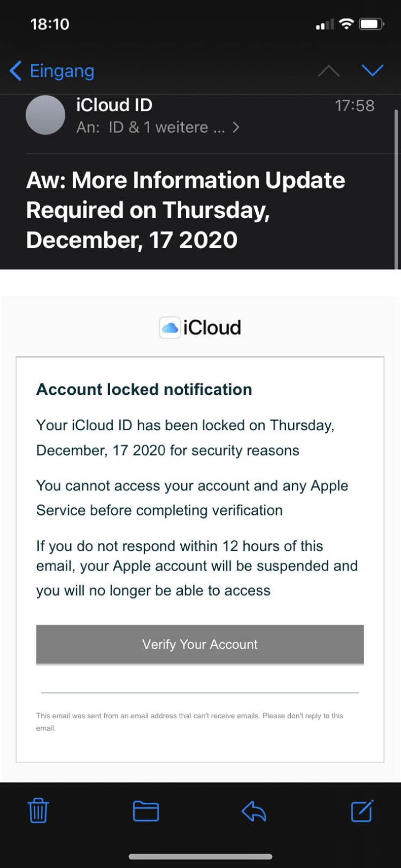This screenshot has width=401, height=868.
Task: Compose a new message with pencil icon
Action: pyautogui.click(x=362, y=811)
